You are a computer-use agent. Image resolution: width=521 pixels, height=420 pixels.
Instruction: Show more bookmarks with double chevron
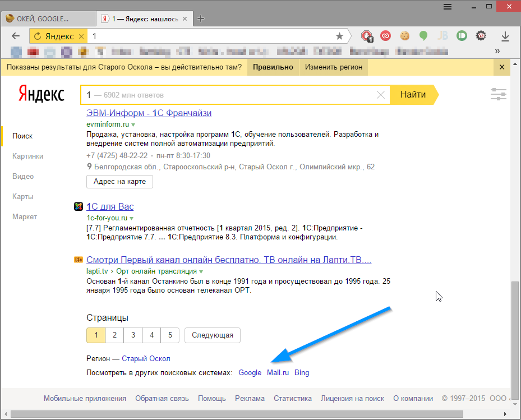[497, 51]
